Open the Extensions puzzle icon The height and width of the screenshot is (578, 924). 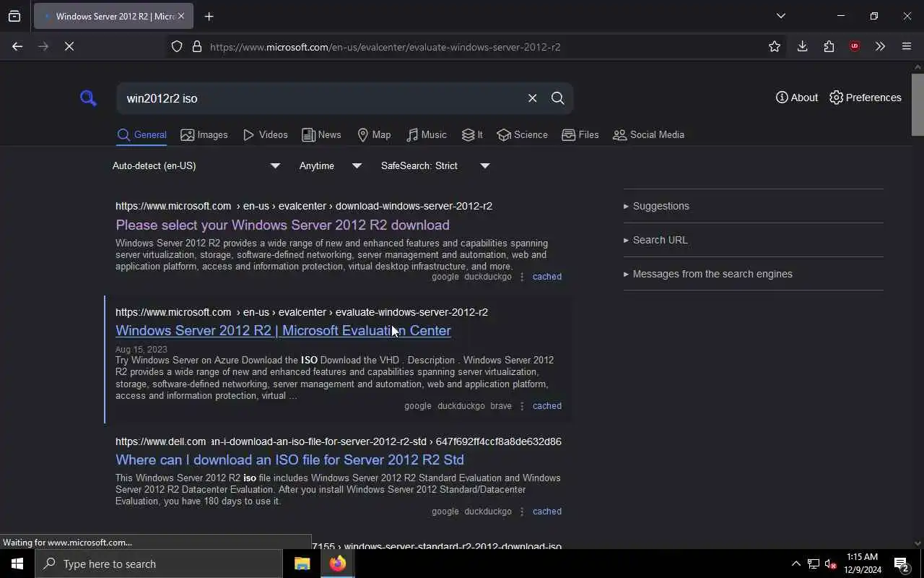tap(829, 46)
